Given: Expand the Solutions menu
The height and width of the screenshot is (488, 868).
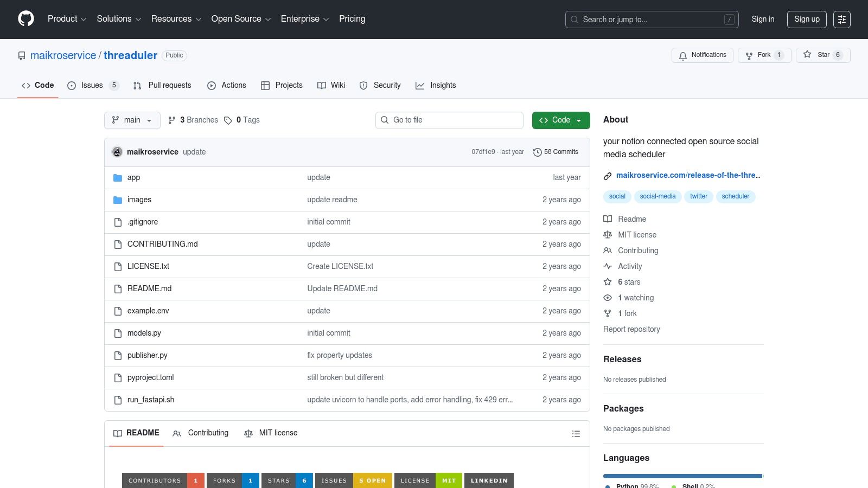Looking at the screenshot, I should tap(119, 19).
